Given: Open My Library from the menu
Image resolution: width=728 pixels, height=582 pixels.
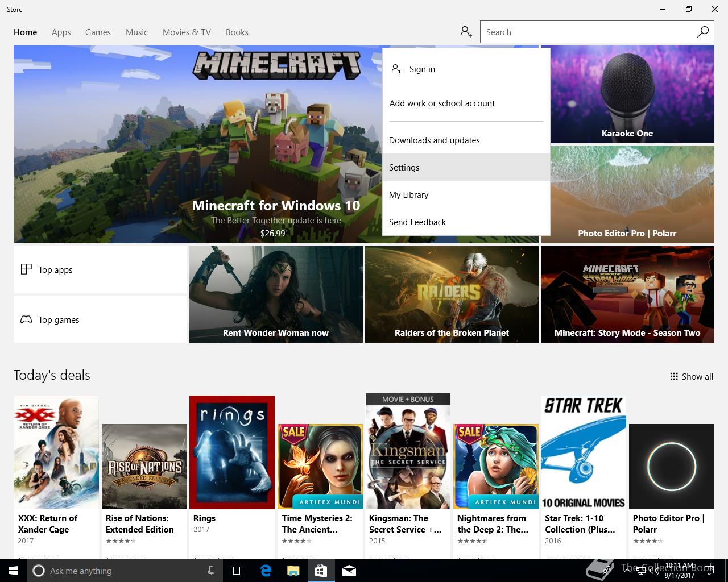Looking at the screenshot, I should pos(466,194).
